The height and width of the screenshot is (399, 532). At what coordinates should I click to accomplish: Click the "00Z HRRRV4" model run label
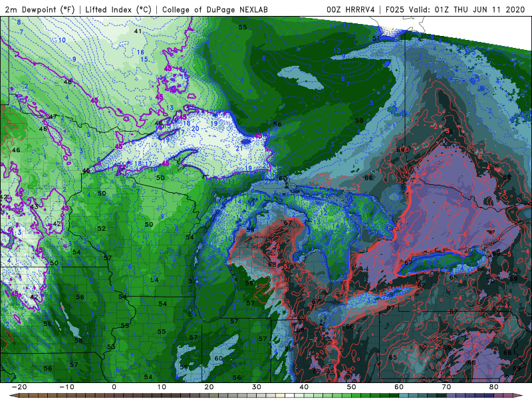(x=350, y=10)
